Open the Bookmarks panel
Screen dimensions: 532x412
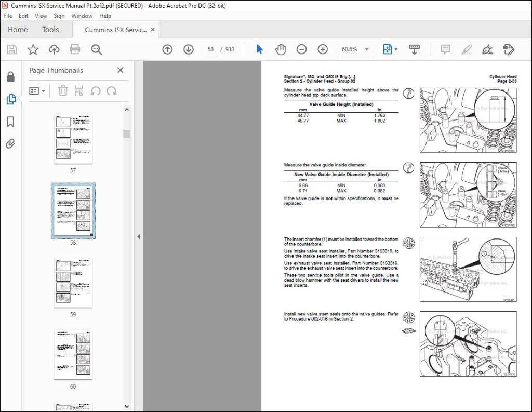[x=10, y=122]
